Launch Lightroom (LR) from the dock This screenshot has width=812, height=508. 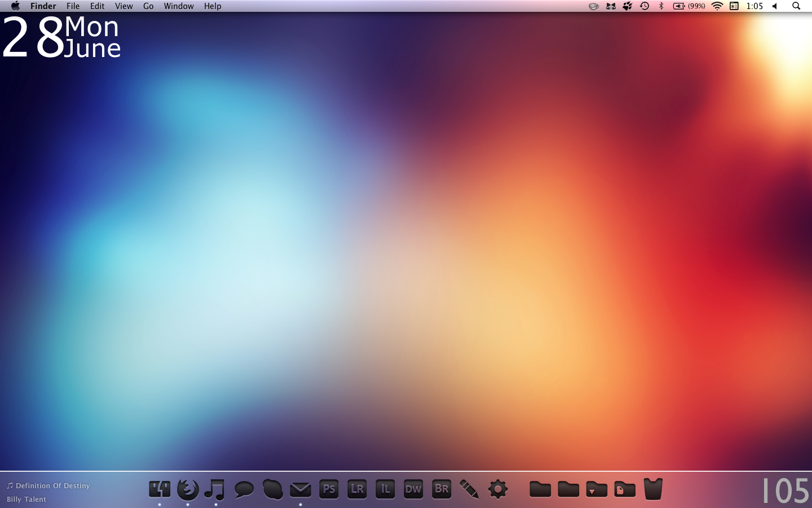357,489
